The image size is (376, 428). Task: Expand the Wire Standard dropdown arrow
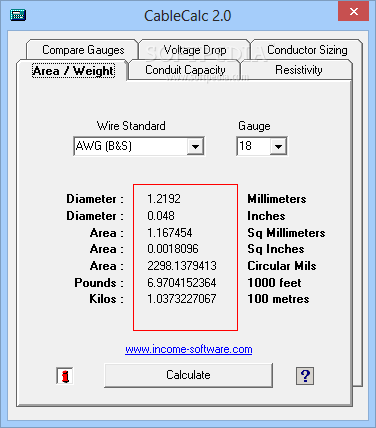[x=195, y=146]
